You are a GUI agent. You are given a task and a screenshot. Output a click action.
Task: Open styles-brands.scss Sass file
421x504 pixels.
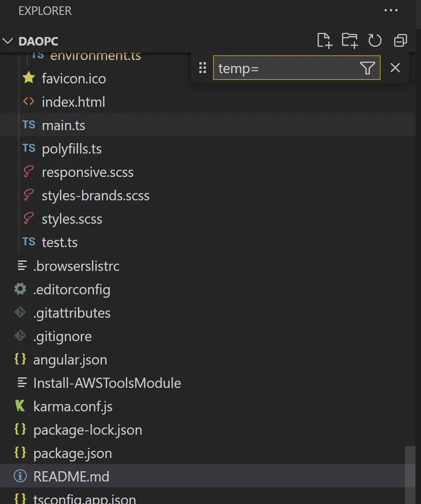(95, 196)
